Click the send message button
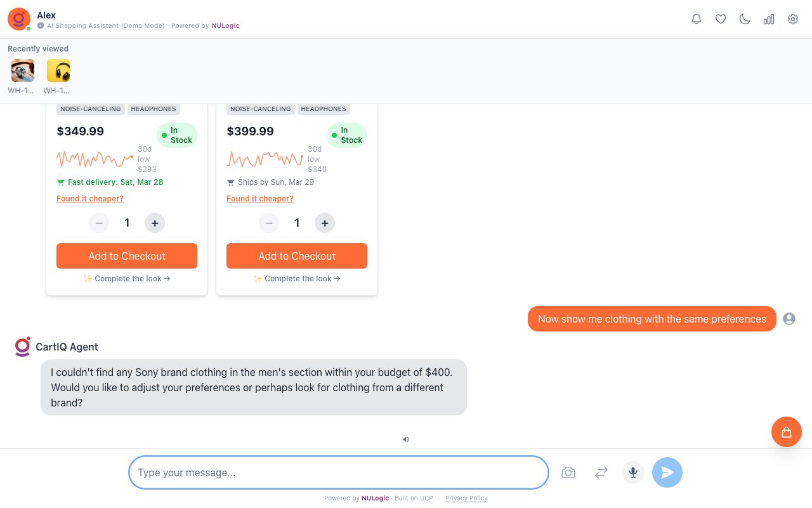 [x=667, y=472]
